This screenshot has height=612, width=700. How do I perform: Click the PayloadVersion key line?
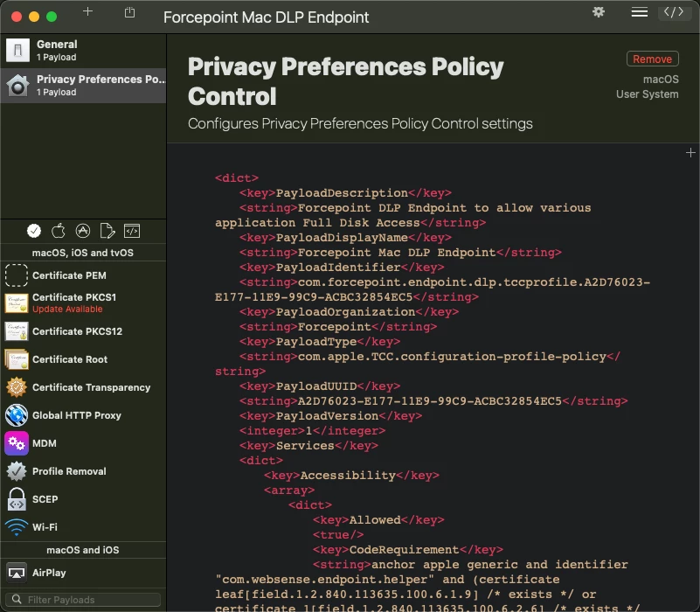(330, 416)
